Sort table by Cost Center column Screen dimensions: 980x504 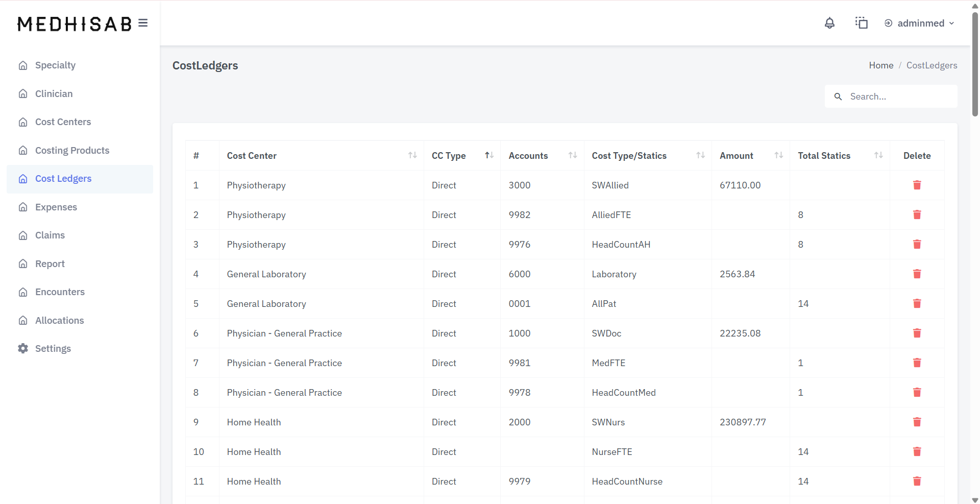coord(412,155)
